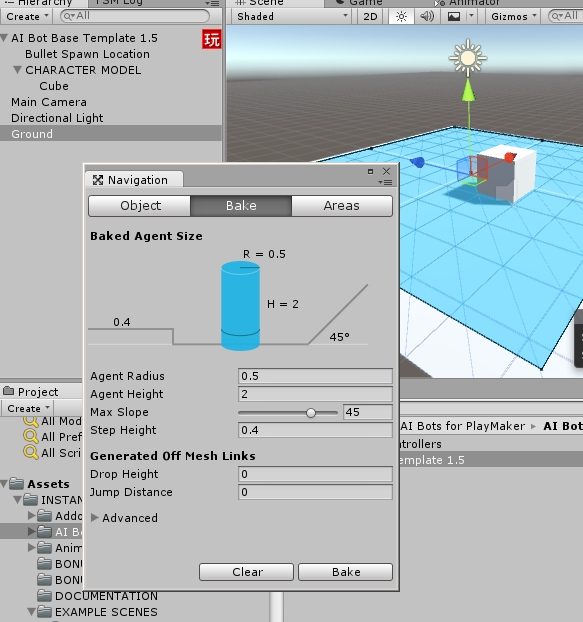
Task: Toggle scene audio speaker icon
Action: click(x=427, y=17)
